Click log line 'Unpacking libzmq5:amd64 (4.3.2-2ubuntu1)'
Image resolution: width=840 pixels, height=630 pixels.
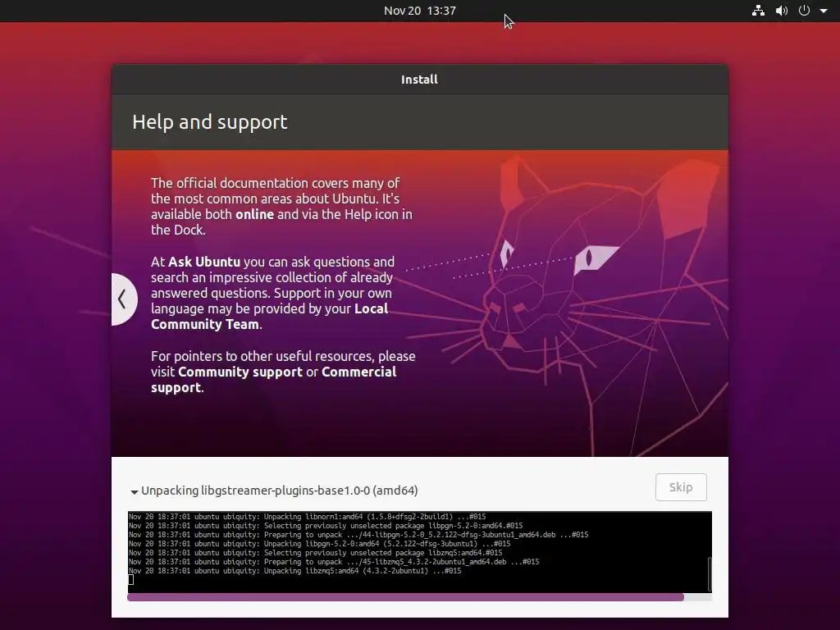[294, 571]
